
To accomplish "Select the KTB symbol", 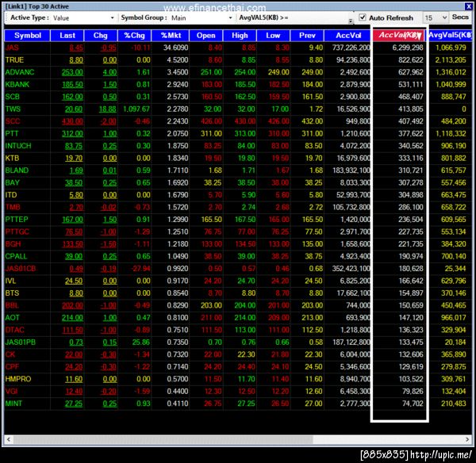I will point(12,158).
